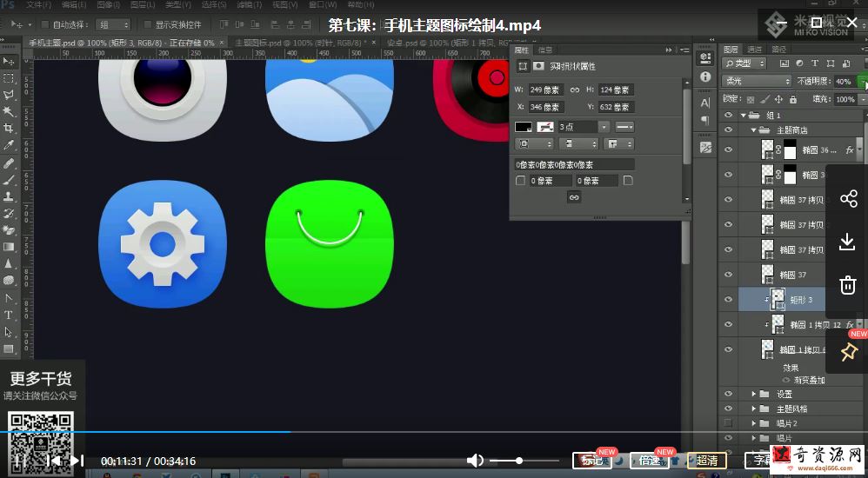Select the Brush tool
868x478 pixels.
point(9,179)
